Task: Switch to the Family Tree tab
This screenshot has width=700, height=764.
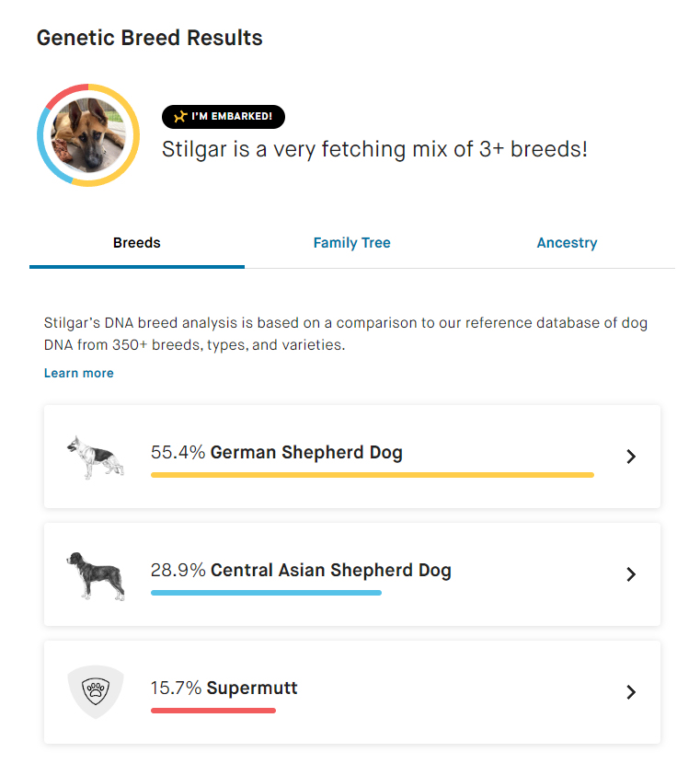Action: point(352,243)
